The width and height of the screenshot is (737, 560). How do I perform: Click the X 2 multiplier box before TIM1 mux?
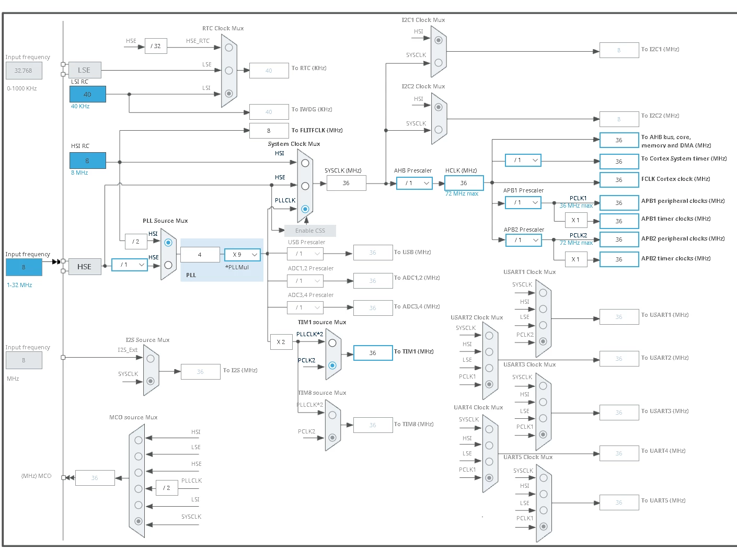[281, 342]
